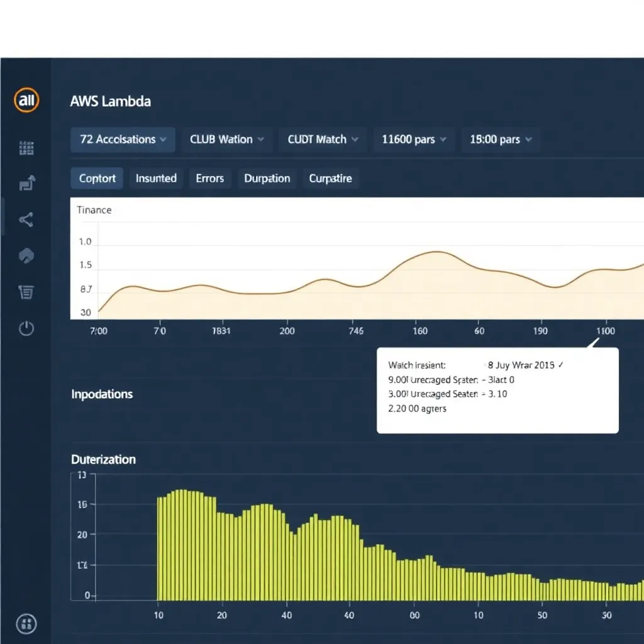The image size is (644, 644).
Task: Click the Duterization heading
Action: point(104,459)
